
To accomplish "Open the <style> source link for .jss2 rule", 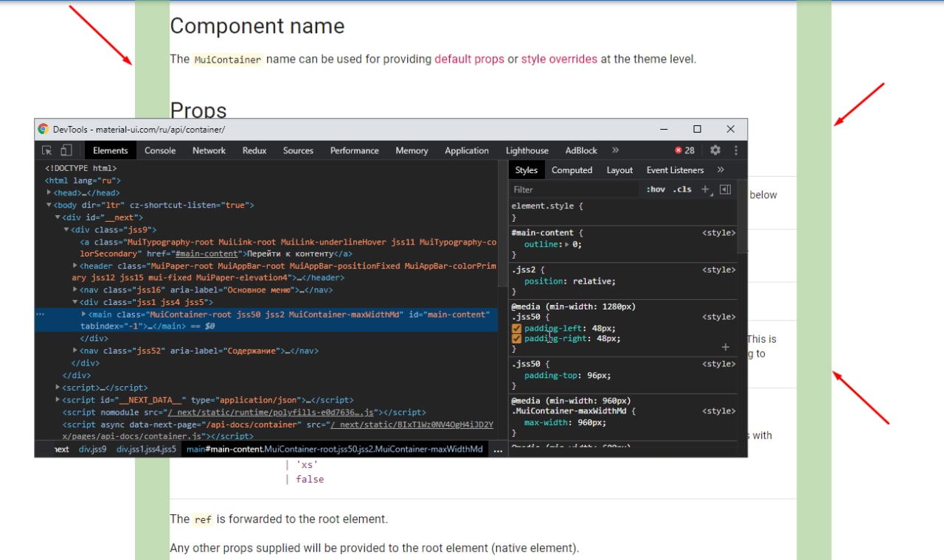I will click(x=718, y=270).
